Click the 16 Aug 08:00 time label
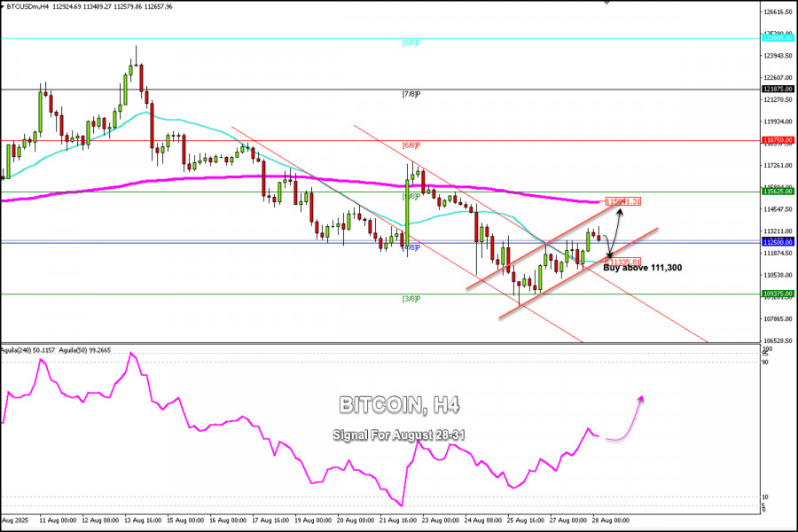The height and width of the screenshot is (532, 798). tap(228, 520)
